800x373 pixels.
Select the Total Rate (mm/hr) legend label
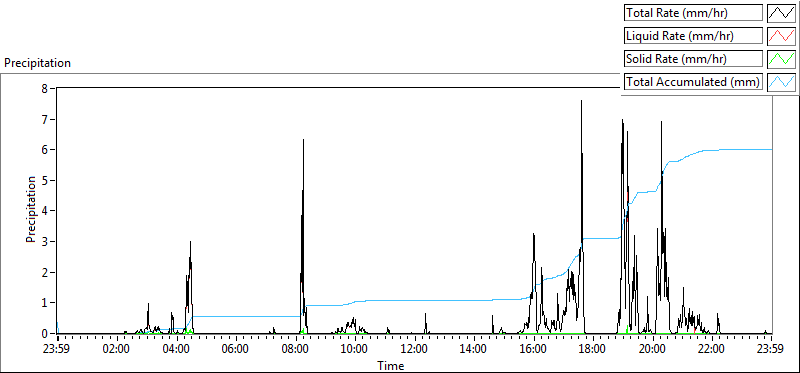click(x=693, y=13)
